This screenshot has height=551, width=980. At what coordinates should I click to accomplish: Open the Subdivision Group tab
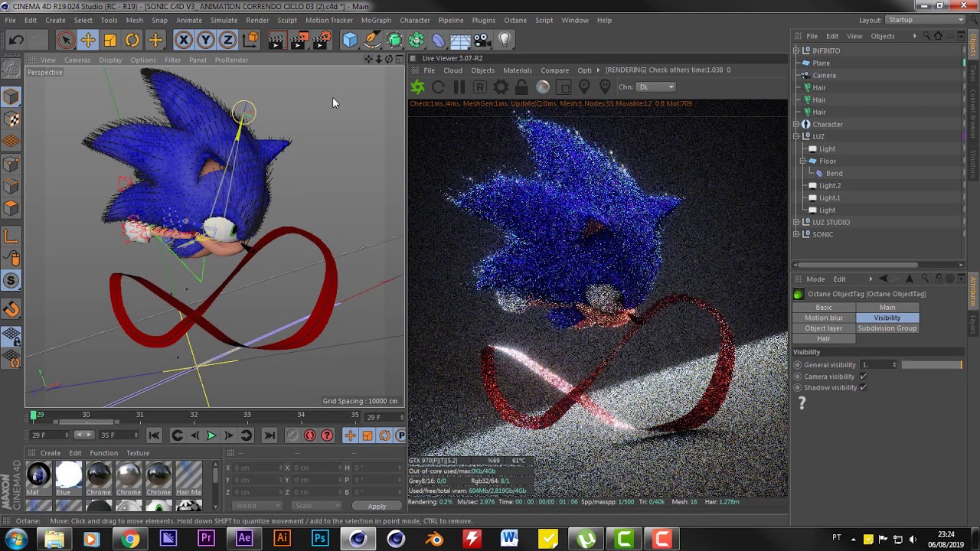click(887, 328)
